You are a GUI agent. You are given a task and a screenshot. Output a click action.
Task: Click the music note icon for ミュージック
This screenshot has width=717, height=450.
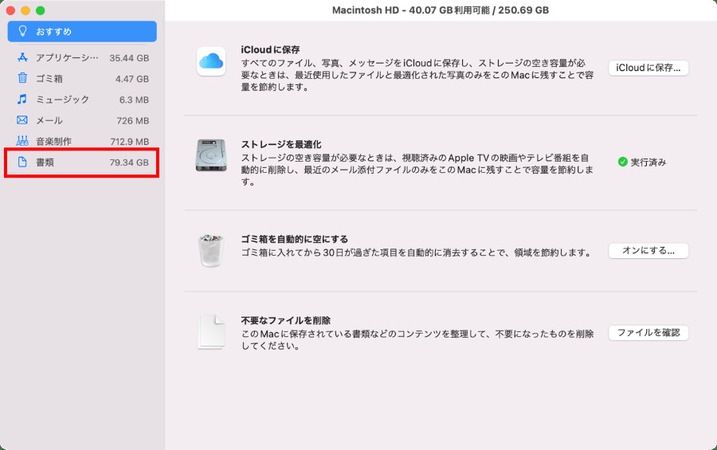point(22,99)
